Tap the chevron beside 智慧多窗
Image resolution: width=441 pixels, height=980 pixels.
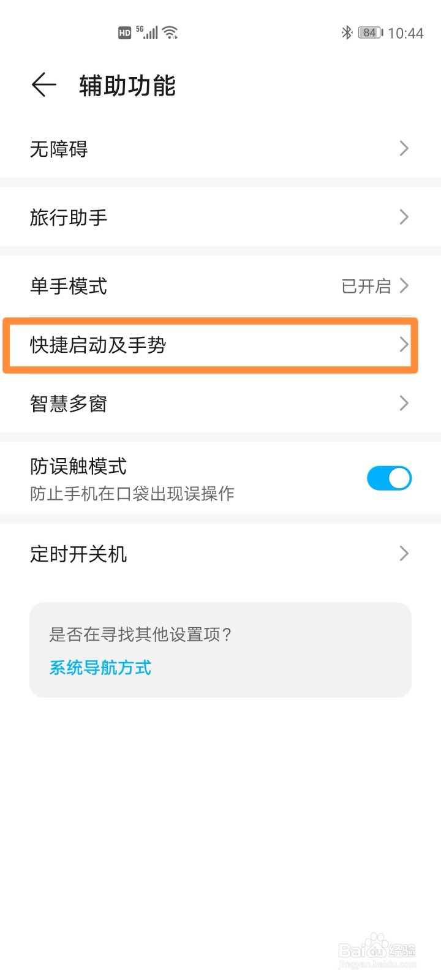coord(404,403)
